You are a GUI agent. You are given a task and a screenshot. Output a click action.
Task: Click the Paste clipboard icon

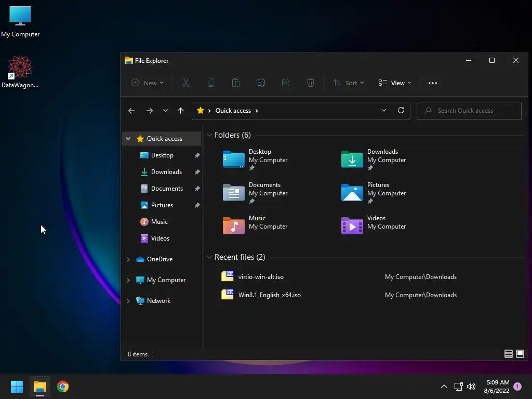pos(236,83)
